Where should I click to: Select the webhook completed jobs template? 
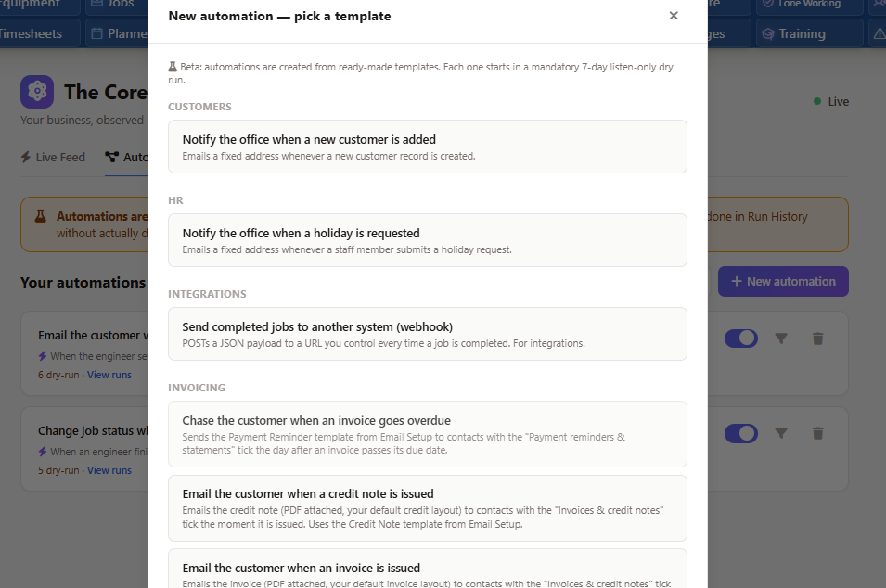427,334
